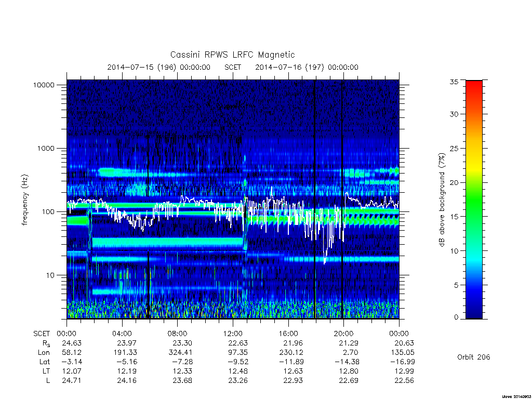Click the '16:00' SCET time label
Screen dimensions: 532x399
288,334
